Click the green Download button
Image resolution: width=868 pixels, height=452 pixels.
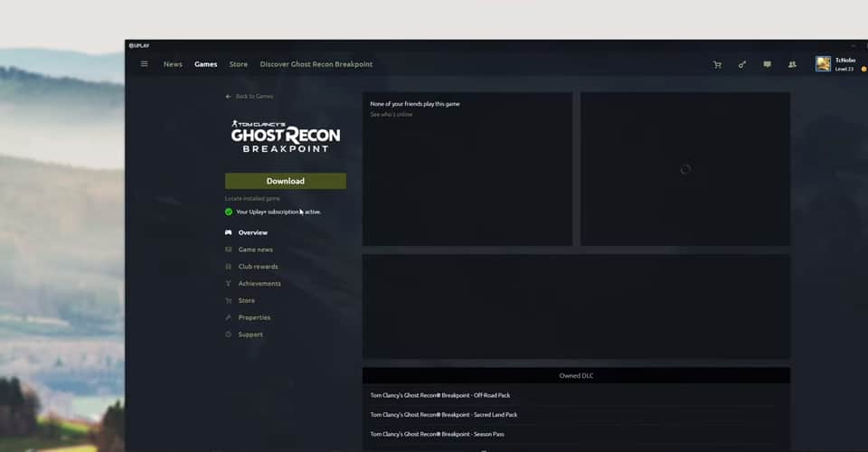click(286, 181)
